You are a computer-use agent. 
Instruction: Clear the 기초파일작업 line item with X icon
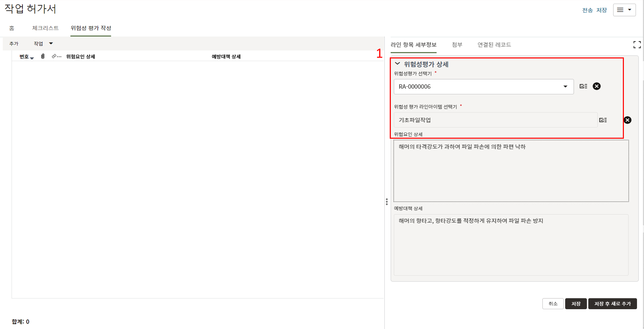click(x=627, y=120)
